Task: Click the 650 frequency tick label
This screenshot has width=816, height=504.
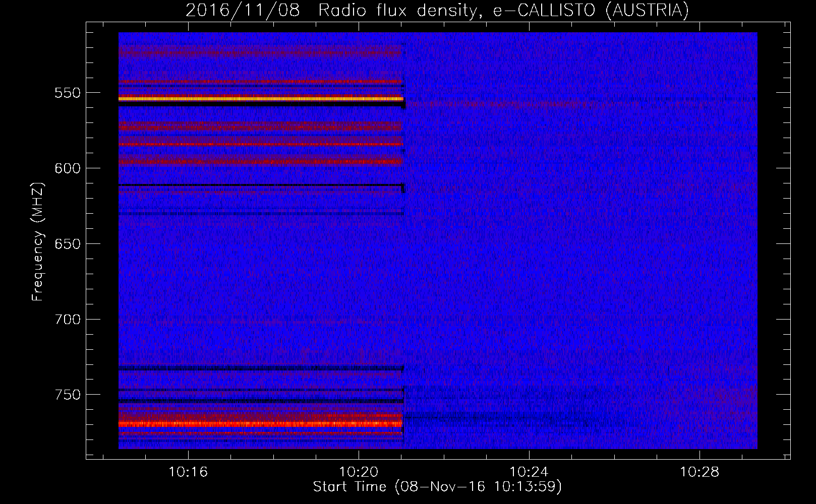Action: (x=68, y=244)
